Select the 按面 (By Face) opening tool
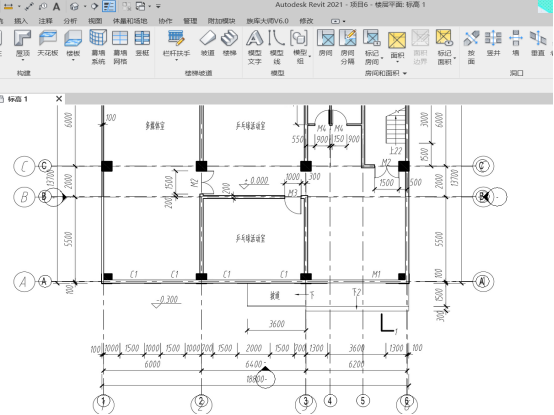The width and height of the screenshot is (554, 415). 471,47
